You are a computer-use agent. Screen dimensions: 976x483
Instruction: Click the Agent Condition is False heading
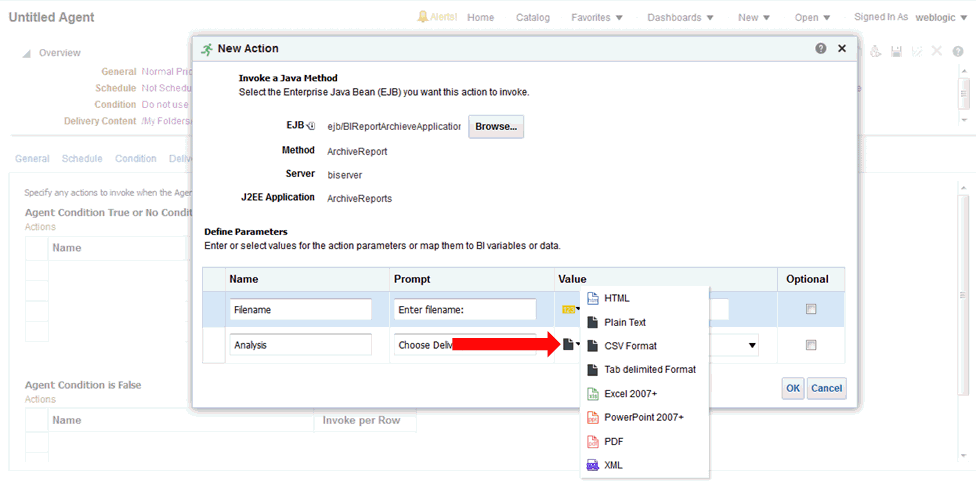click(x=83, y=385)
